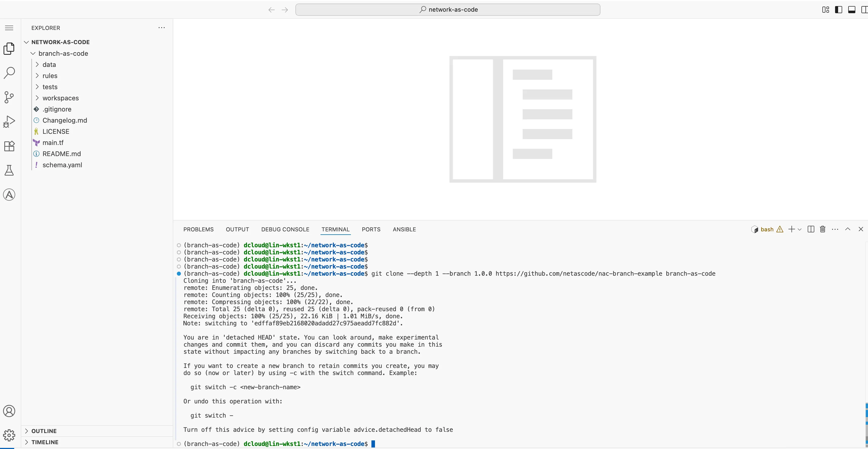The height and width of the screenshot is (449, 868).
Task: Open the Extensions view
Action: [9, 146]
